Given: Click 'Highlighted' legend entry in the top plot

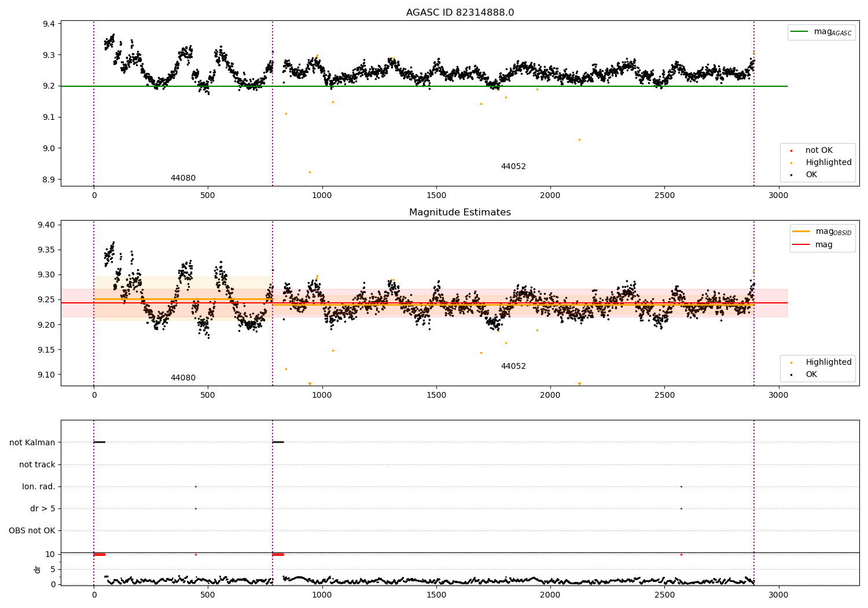Looking at the screenshot, I should click(820, 163).
